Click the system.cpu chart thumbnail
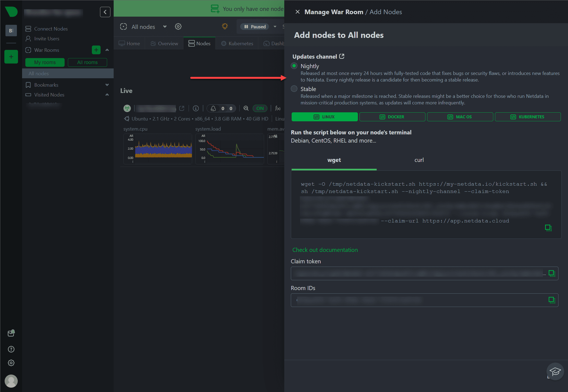Image resolution: width=568 pixels, height=392 pixels. pos(158,149)
